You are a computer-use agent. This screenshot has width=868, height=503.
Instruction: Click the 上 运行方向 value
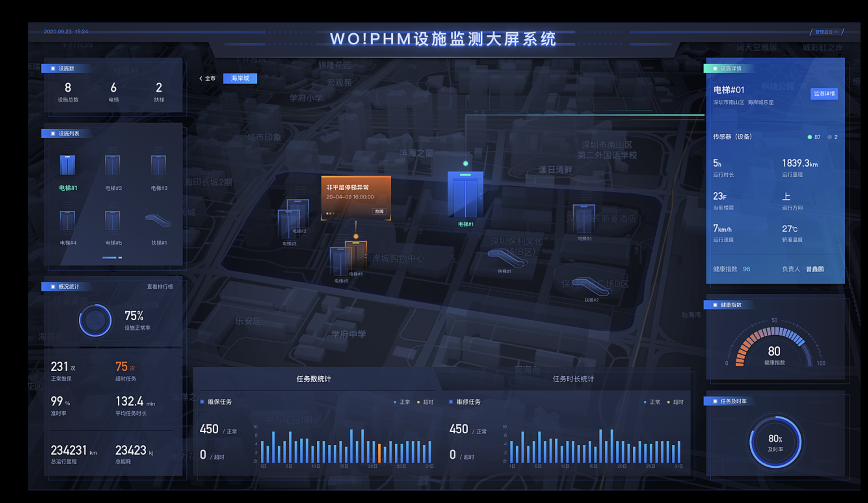click(786, 196)
